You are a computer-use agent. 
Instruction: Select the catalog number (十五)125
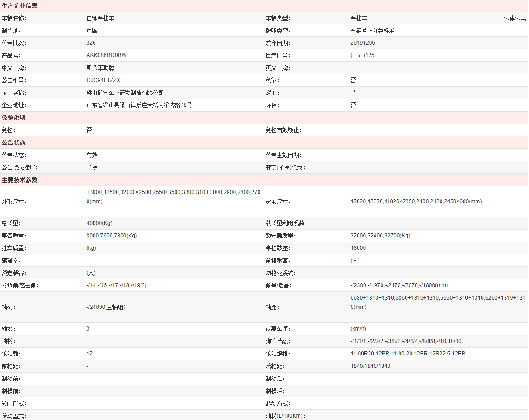tap(362, 55)
